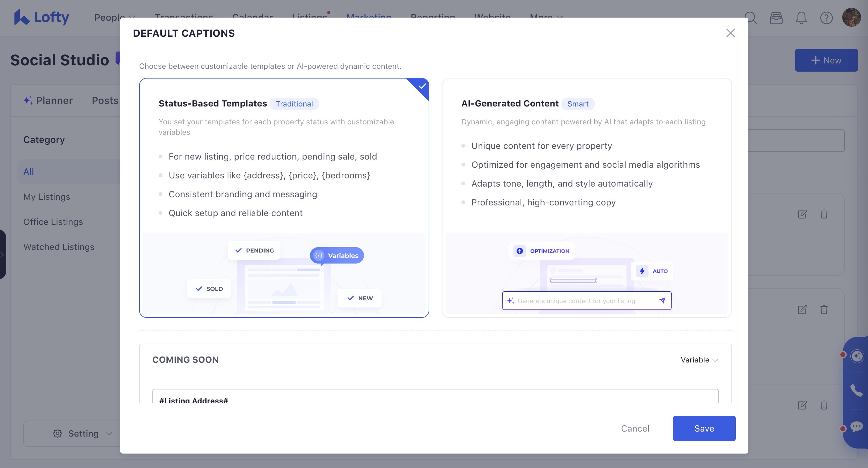Click into the Listing Address caption field
868x468 pixels.
435,398
